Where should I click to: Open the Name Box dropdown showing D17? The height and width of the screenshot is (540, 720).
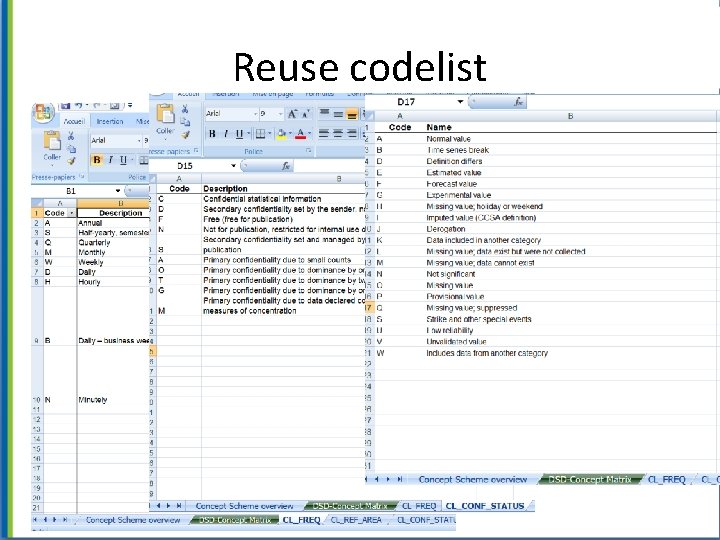pyautogui.click(x=460, y=102)
